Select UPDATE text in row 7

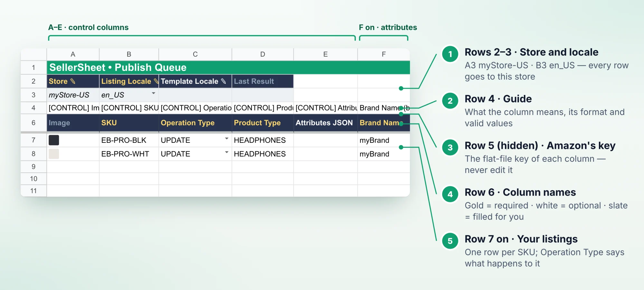pos(175,140)
